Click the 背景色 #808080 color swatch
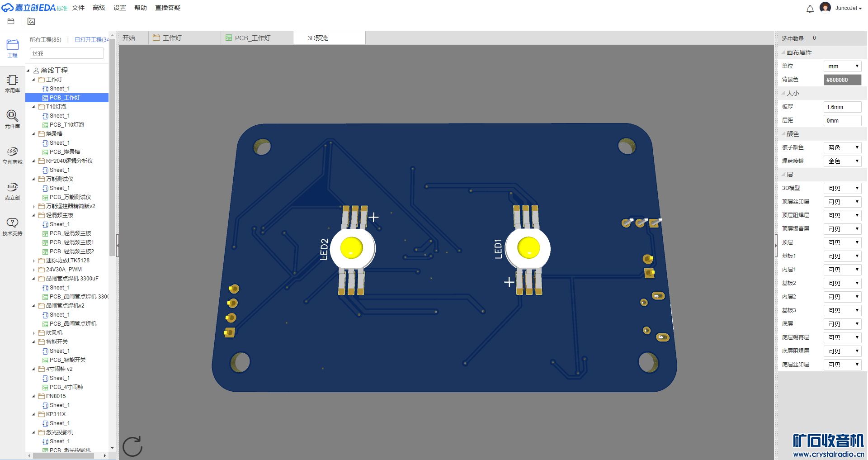868x460 pixels. point(842,80)
